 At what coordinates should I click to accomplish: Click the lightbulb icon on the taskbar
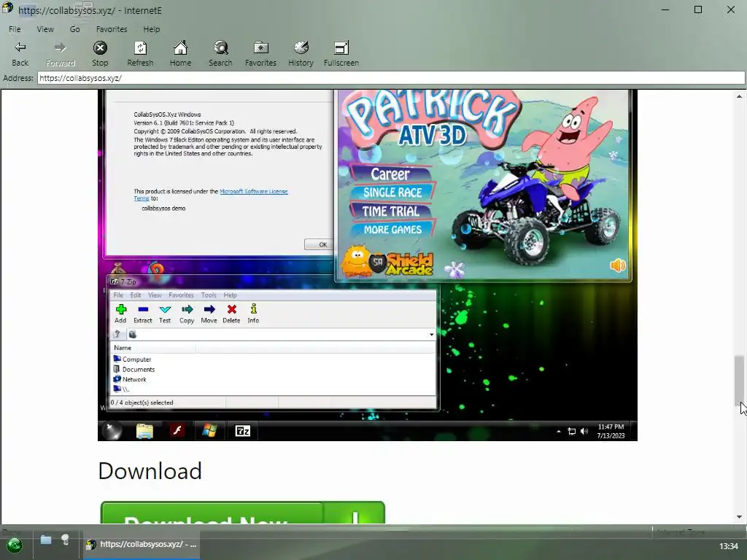tap(65, 540)
